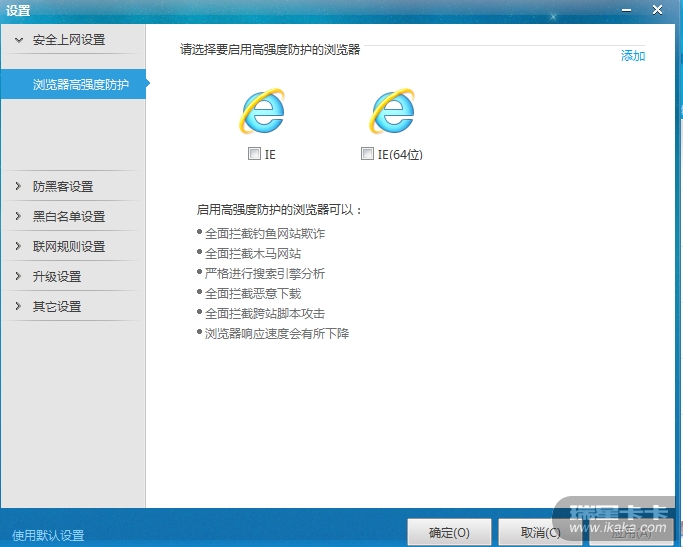Screen dimensions: 683x547
Task: Expand the 联网规则设置 arrow
Action: click(18, 246)
